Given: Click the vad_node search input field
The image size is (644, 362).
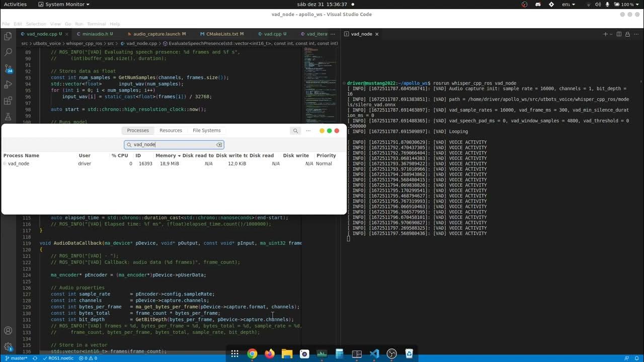Looking at the screenshot, I should [174, 145].
